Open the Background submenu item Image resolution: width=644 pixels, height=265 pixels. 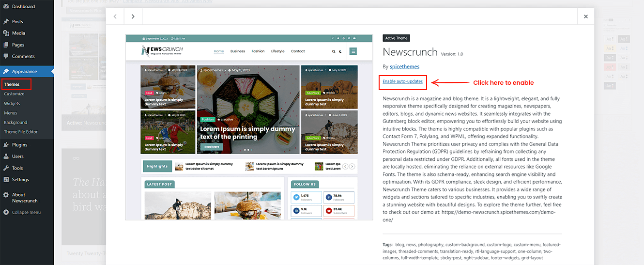pos(15,123)
